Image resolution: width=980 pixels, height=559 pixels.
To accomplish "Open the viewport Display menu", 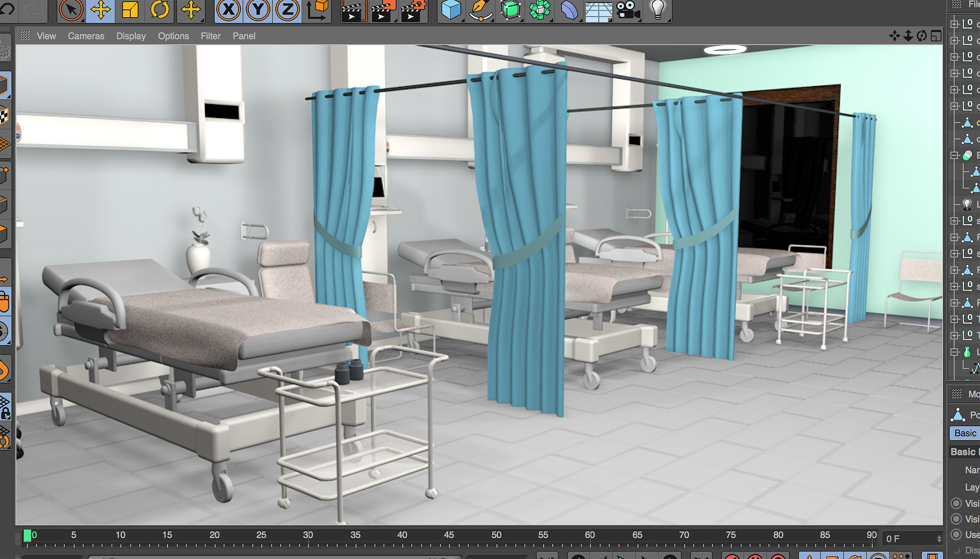I will click(x=131, y=36).
